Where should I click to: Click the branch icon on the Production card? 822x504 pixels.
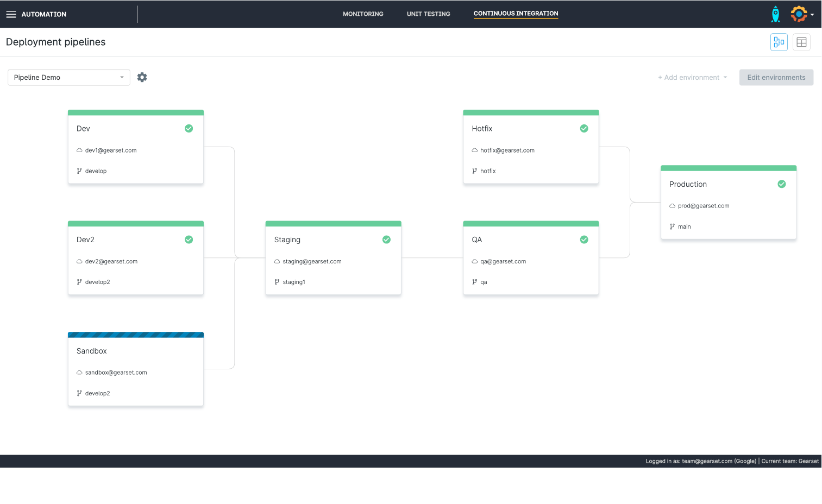(672, 226)
